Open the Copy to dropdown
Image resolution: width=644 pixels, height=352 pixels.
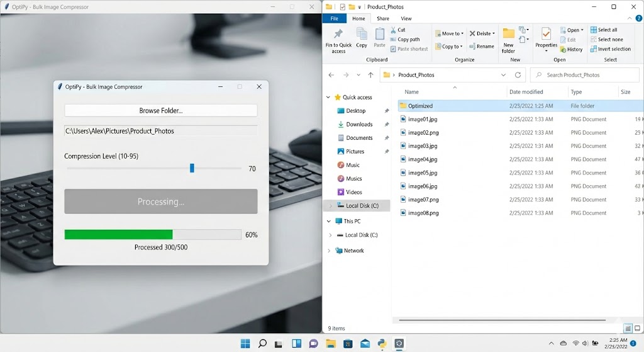(449, 47)
